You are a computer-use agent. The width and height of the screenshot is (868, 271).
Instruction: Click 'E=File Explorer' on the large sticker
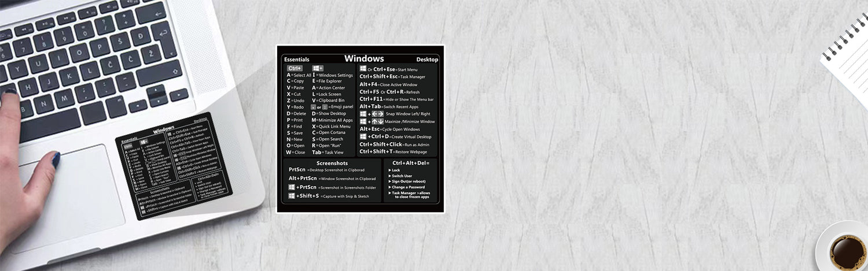click(x=328, y=81)
